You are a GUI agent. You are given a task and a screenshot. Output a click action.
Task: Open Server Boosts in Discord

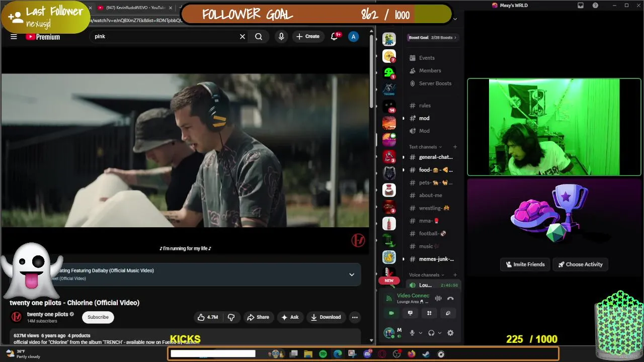click(x=435, y=83)
